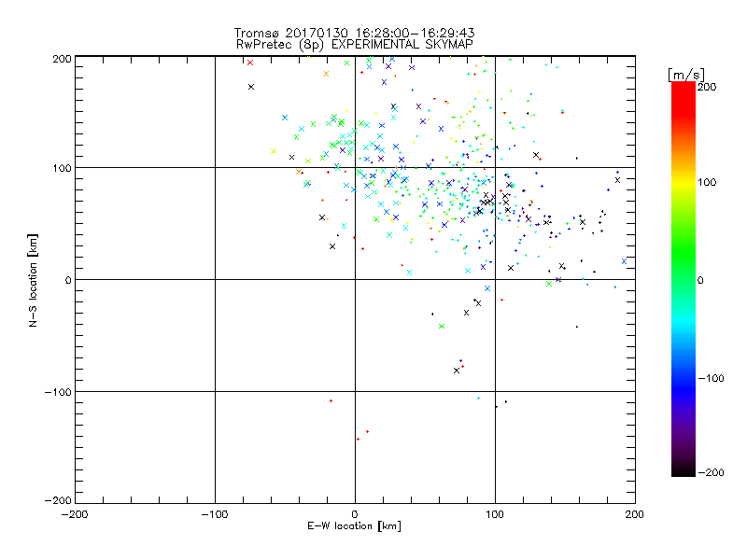Click the x-axis tick label '-100'
The height and width of the screenshot is (560, 747).
click(215, 514)
